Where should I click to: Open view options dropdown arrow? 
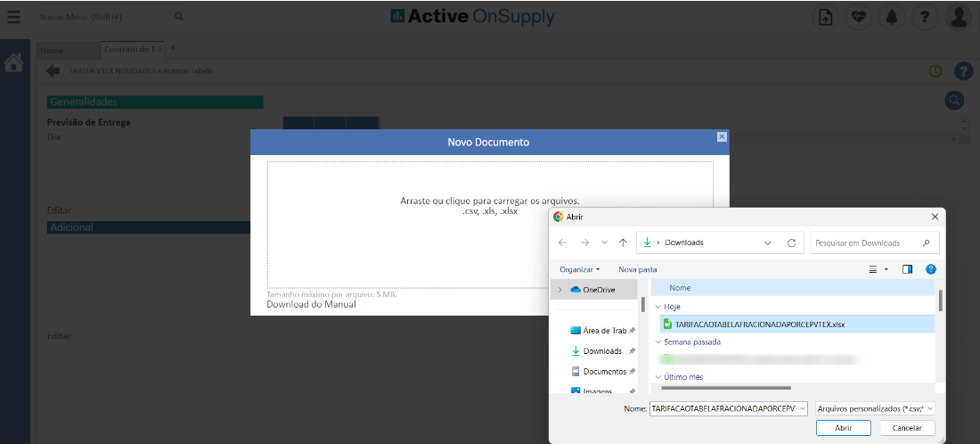[x=886, y=269]
